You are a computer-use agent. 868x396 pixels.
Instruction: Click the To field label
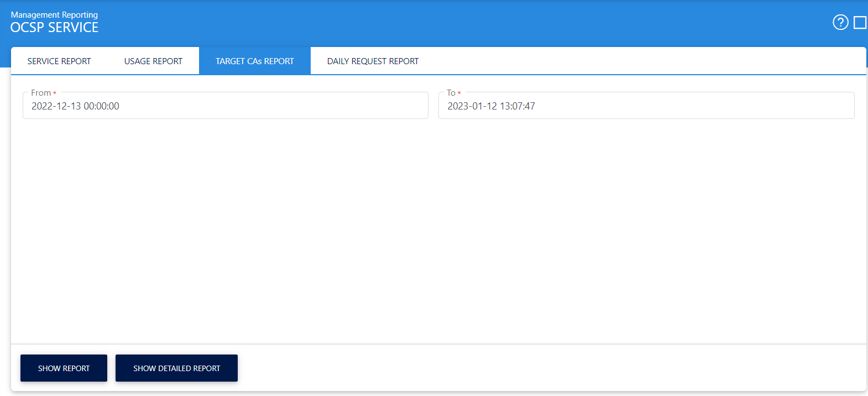tap(451, 93)
